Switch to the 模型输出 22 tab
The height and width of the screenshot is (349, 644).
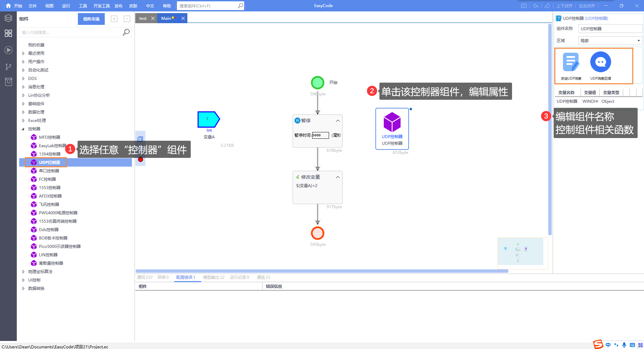click(x=214, y=277)
